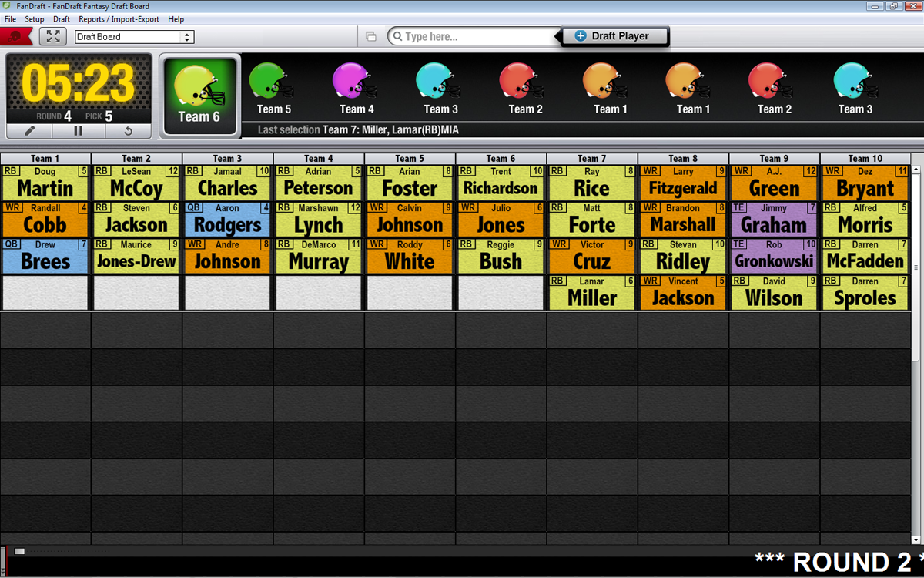
Task: Select the Rob Gronkowski player card
Action: point(774,256)
